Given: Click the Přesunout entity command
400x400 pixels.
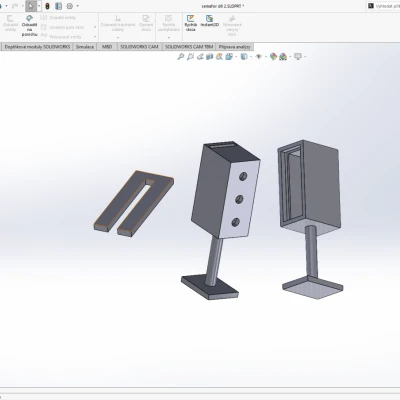Looking at the screenshot, I should pos(62,37).
